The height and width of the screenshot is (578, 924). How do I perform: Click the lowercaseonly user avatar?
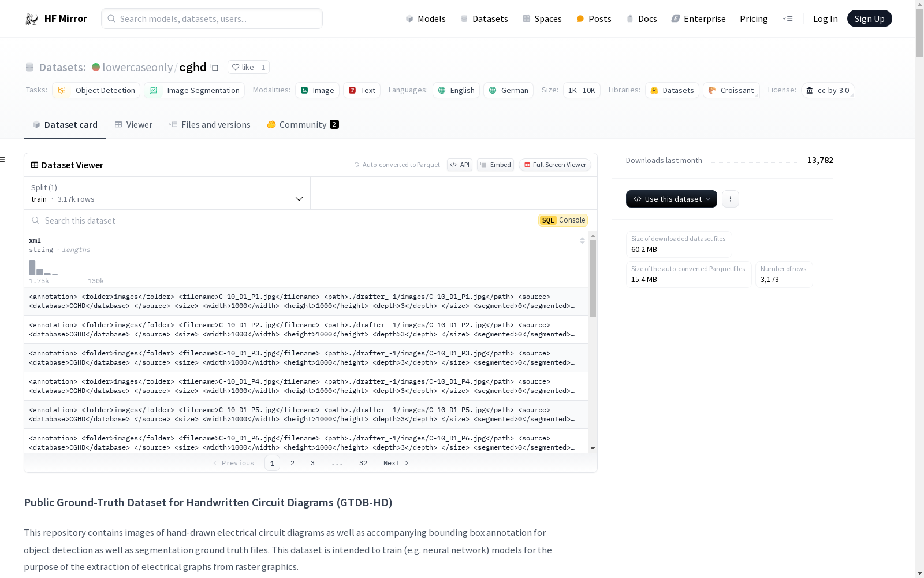[96, 67]
